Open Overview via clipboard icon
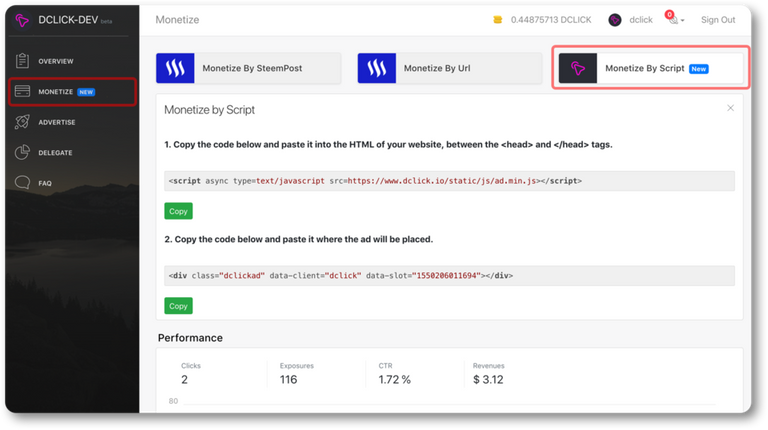The width and height of the screenshot is (768, 430). [21, 61]
